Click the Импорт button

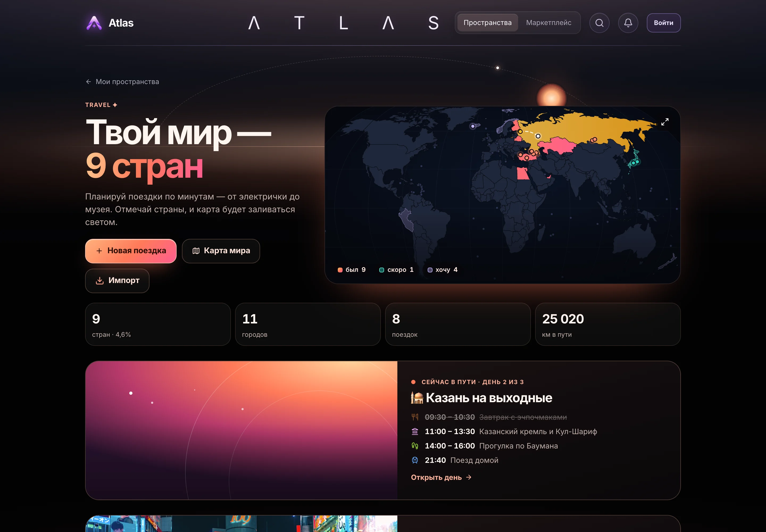click(117, 280)
